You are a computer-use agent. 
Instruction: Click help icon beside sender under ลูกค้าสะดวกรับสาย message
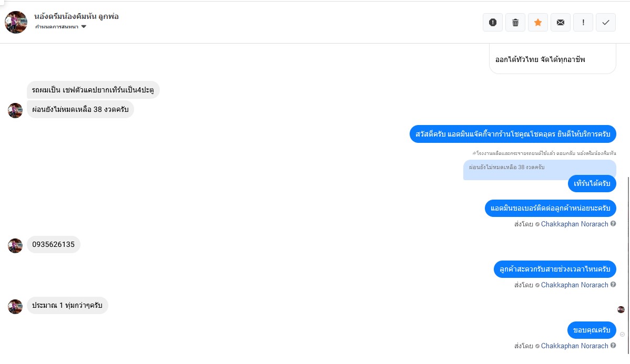(613, 285)
